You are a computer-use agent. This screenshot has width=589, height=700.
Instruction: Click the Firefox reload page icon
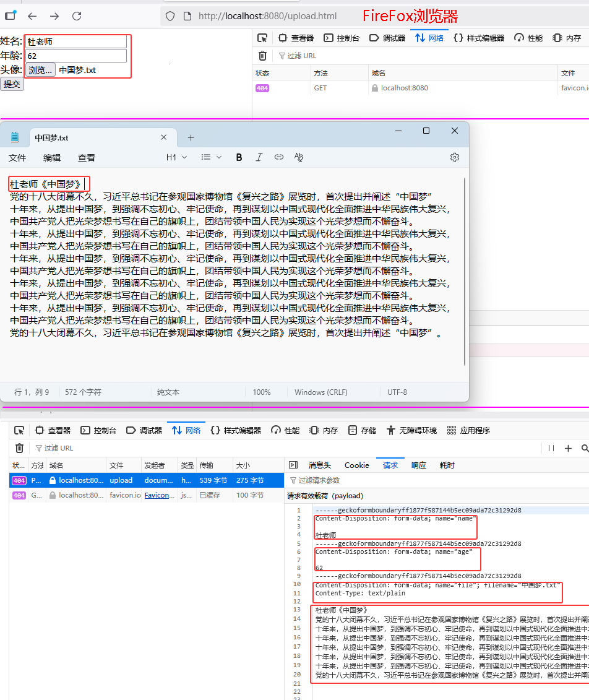[x=77, y=16]
